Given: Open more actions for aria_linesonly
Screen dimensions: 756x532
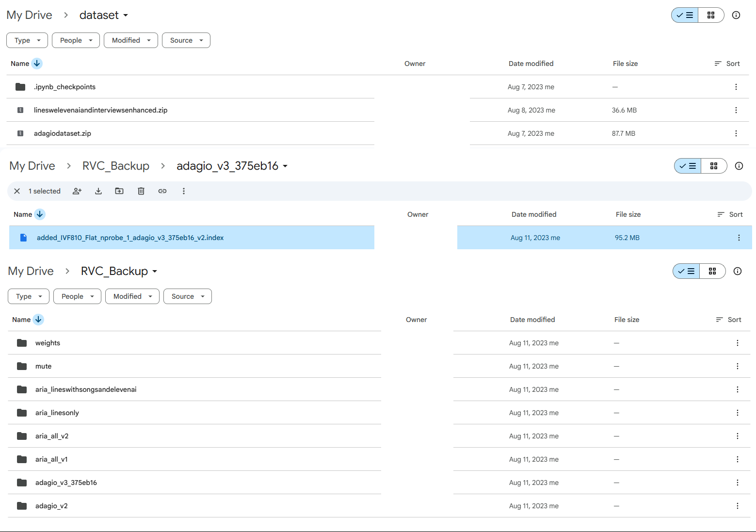Looking at the screenshot, I should (x=738, y=413).
